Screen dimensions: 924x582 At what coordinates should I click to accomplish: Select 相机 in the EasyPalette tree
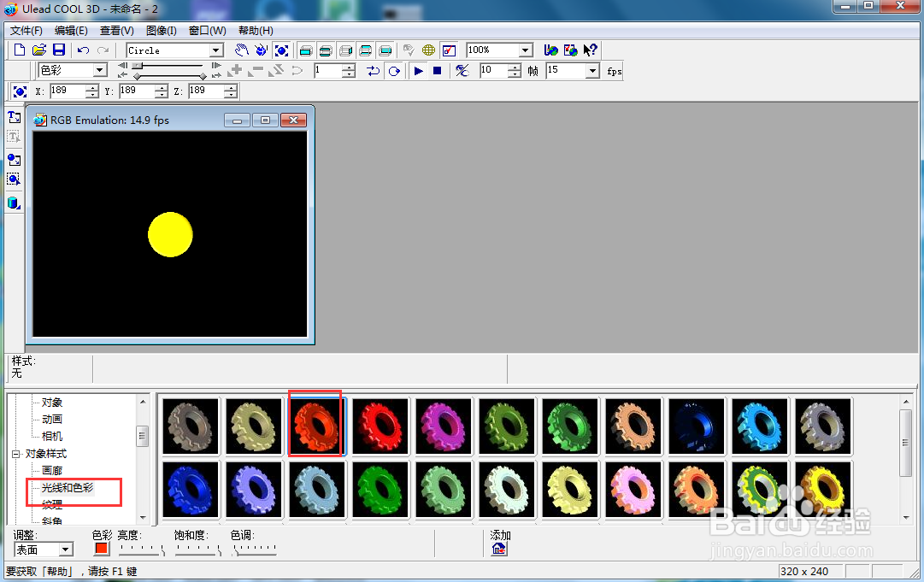pyautogui.click(x=52, y=437)
